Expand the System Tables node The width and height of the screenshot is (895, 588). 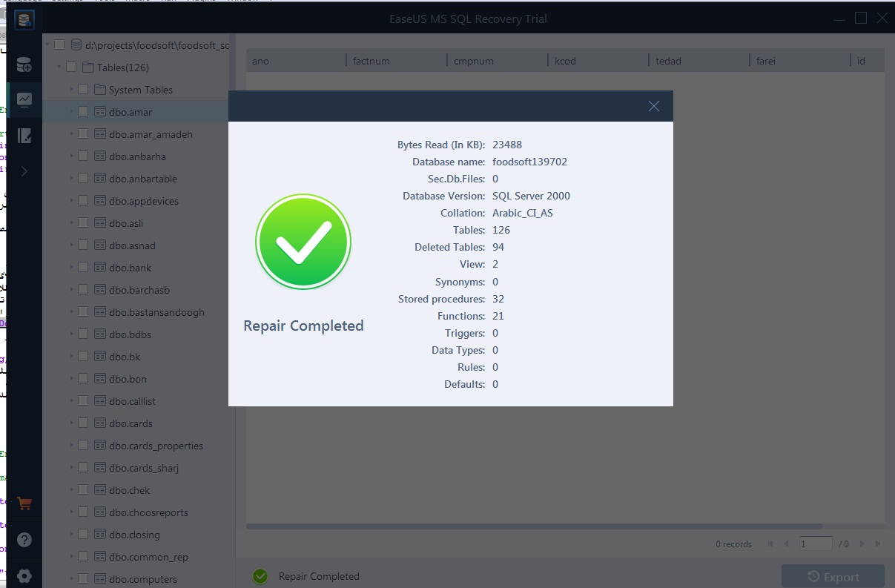(x=72, y=90)
